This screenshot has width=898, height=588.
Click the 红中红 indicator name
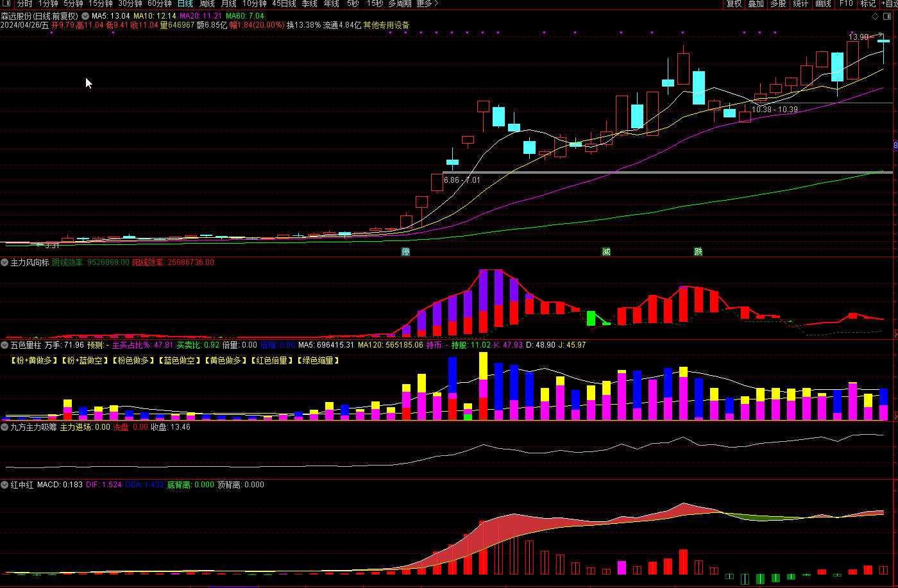coord(22,485)
